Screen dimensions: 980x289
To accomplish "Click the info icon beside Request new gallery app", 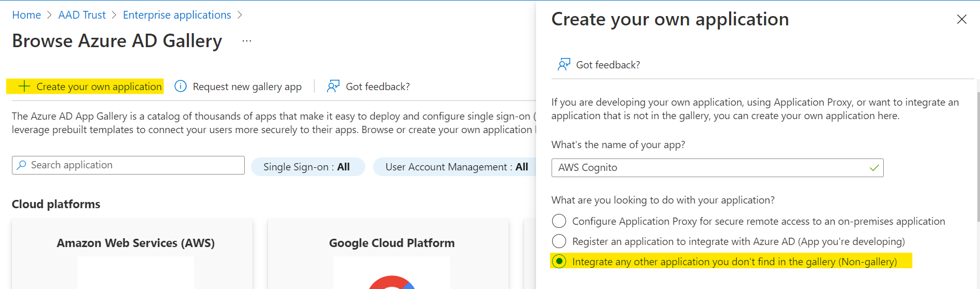I will (181, 86).
